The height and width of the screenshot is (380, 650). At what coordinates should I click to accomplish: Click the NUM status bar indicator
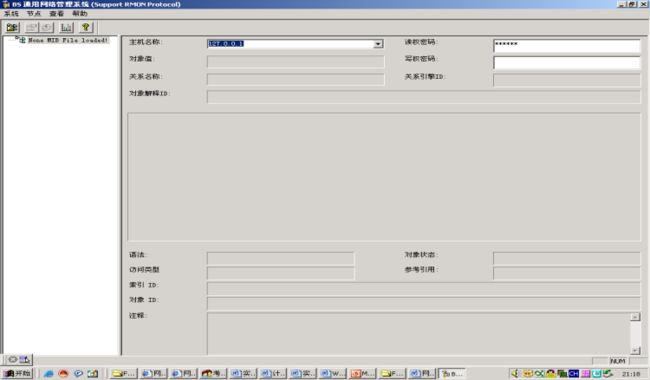(x=617, y=361)
